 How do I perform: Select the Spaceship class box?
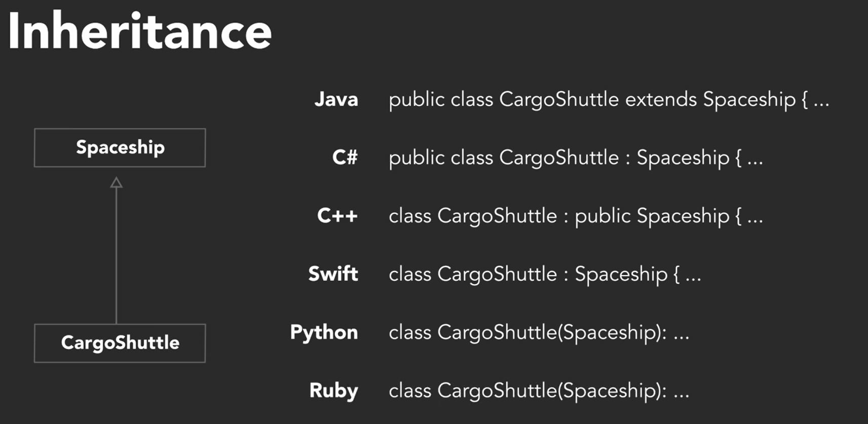(120, 147)
